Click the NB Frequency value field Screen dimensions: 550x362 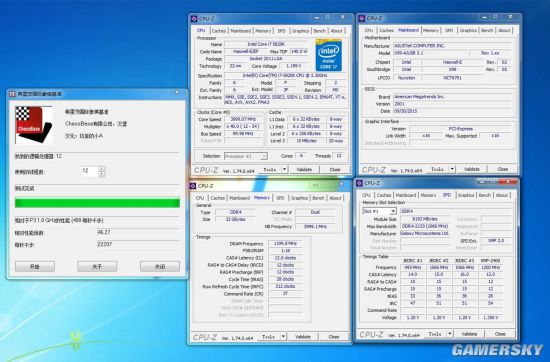pos(315,227)
